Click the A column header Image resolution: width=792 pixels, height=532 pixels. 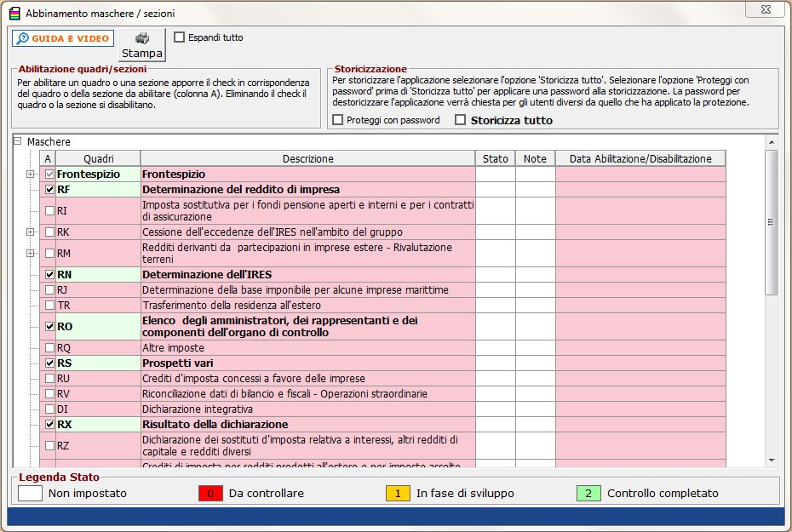(48, 158)
